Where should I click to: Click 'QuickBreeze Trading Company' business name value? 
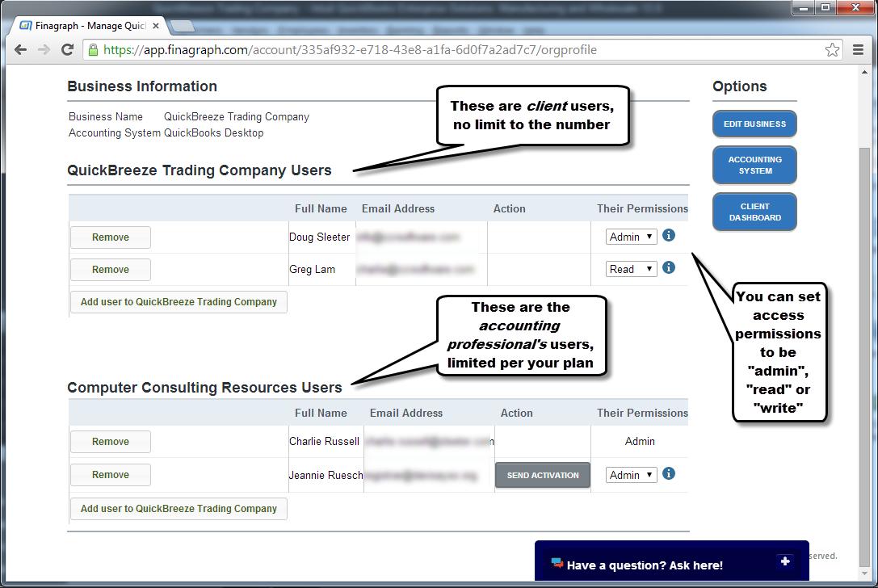pos(237,116)
